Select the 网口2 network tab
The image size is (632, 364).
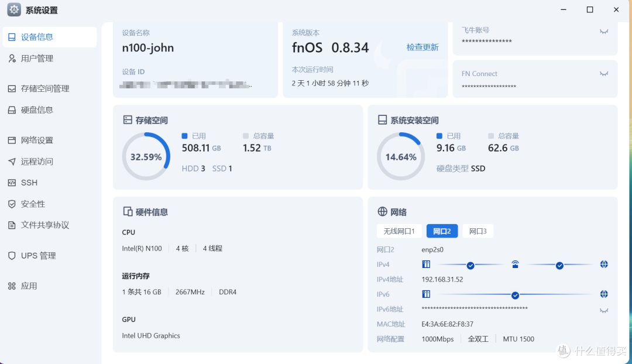(x=442, y=231)
